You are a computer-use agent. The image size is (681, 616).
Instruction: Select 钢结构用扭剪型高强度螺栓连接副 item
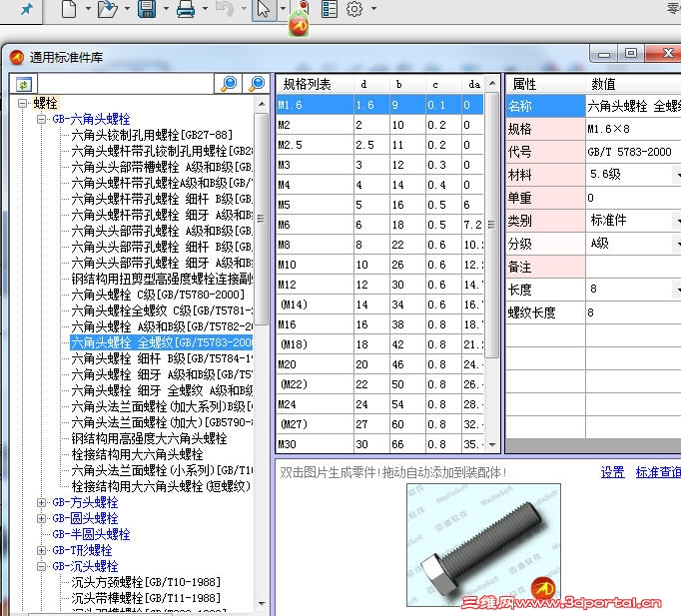(x=162, y=279)
